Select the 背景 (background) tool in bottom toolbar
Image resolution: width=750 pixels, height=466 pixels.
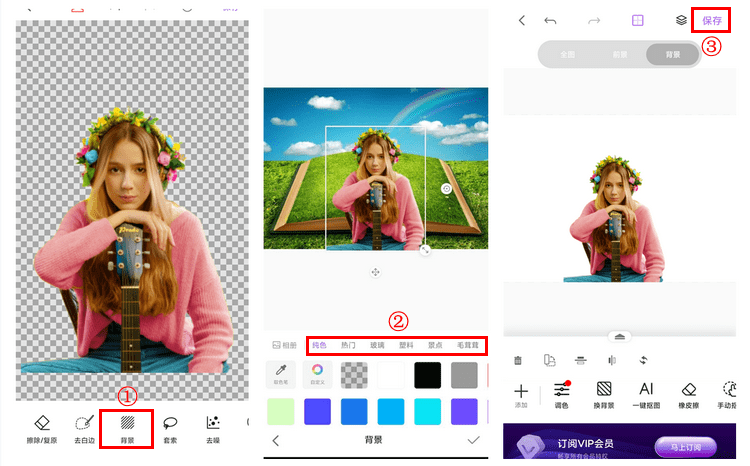[x=127, y=428]
